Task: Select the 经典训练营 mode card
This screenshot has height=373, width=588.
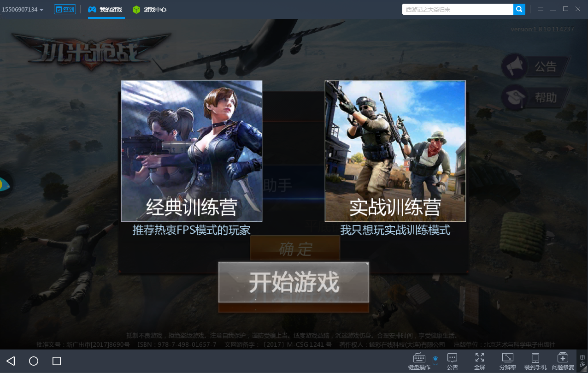Action: pos(192,151)
